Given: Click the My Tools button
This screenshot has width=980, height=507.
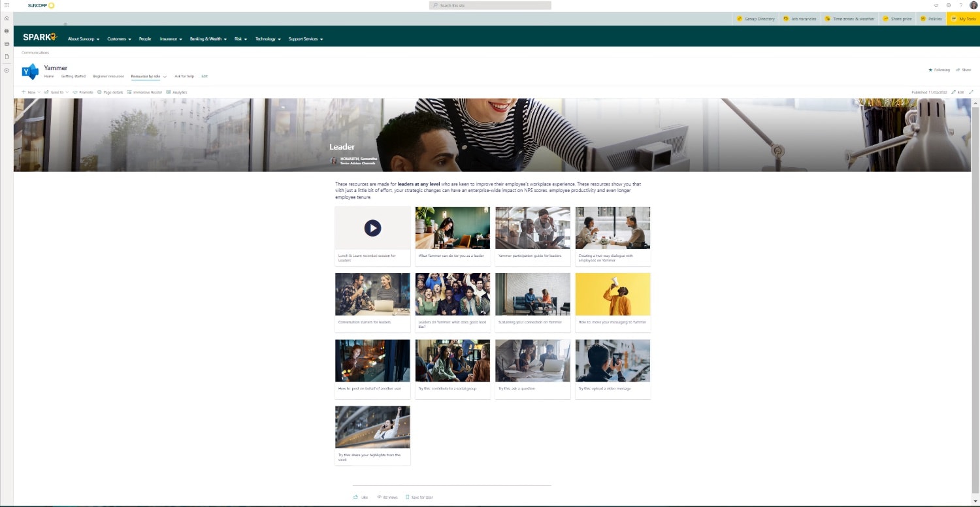Looking at the screenshot, I should [963, 19].
